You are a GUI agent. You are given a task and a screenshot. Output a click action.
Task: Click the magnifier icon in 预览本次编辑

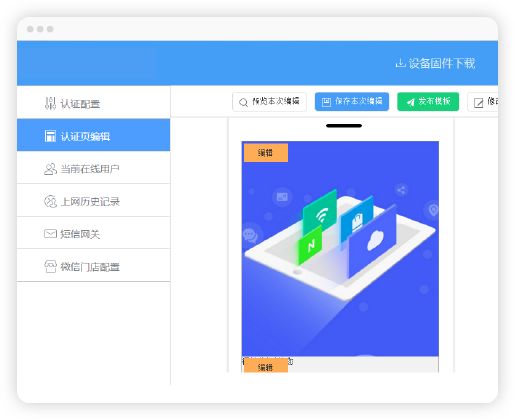(x=243, y=102)
